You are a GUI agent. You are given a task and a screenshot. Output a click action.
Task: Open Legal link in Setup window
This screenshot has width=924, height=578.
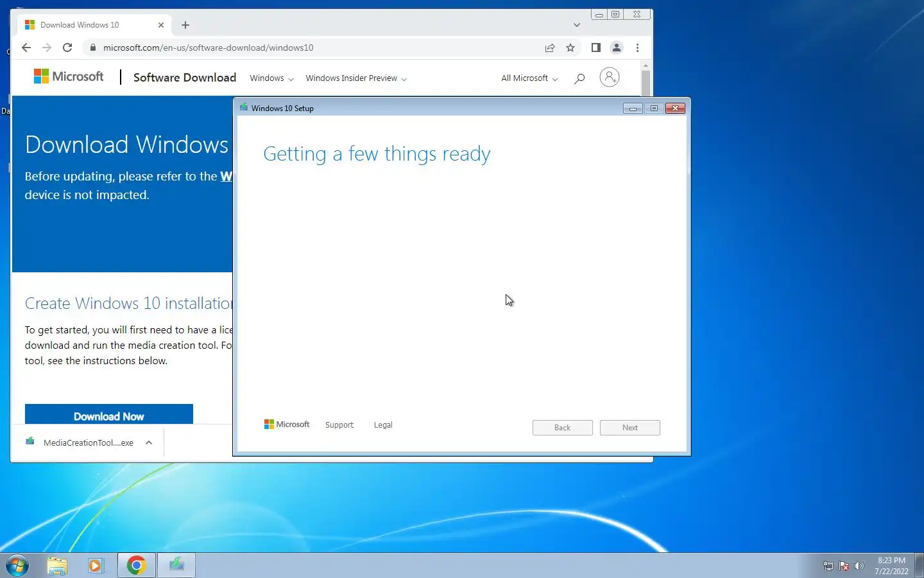pyautogui.click(x=383, y=425)
